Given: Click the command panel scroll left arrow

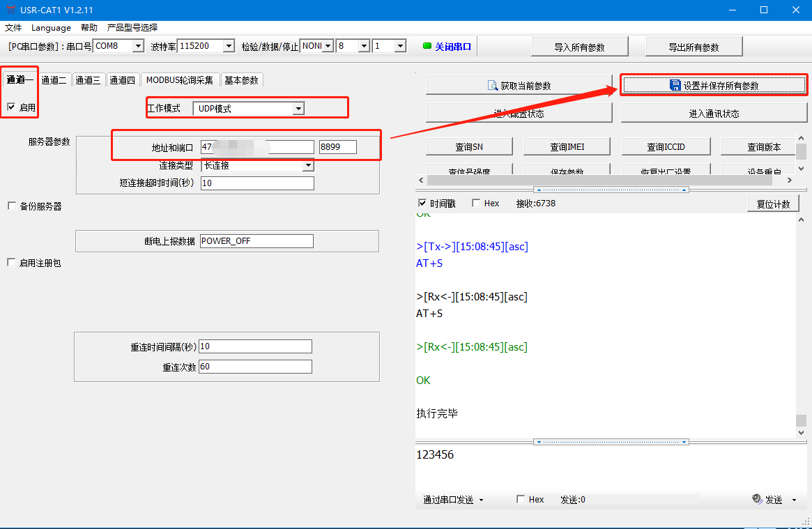Looking at the screenshot, I should point(421,180).
